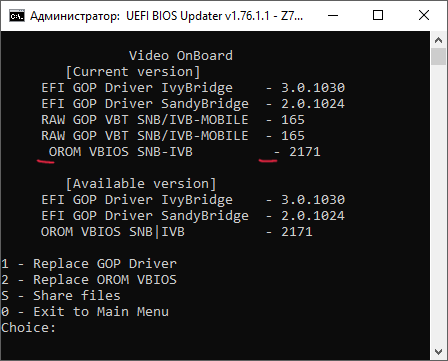Image resolution: width=448 pixels, height=361 pixels.
Task: Click after the 'Choice:' input prompt
Action: (63, 328)
